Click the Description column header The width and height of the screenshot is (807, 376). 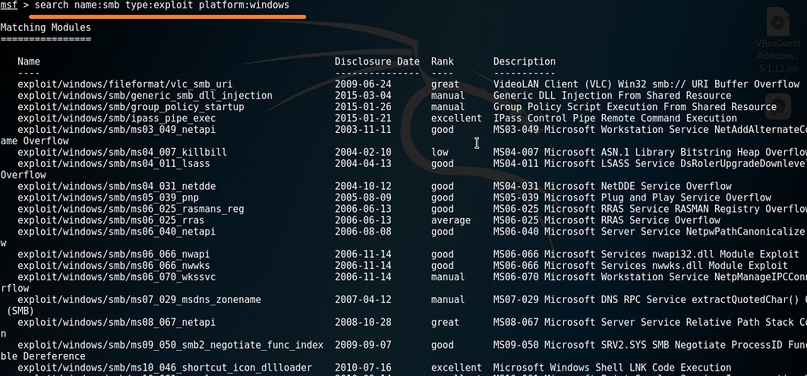pos(524,62)
